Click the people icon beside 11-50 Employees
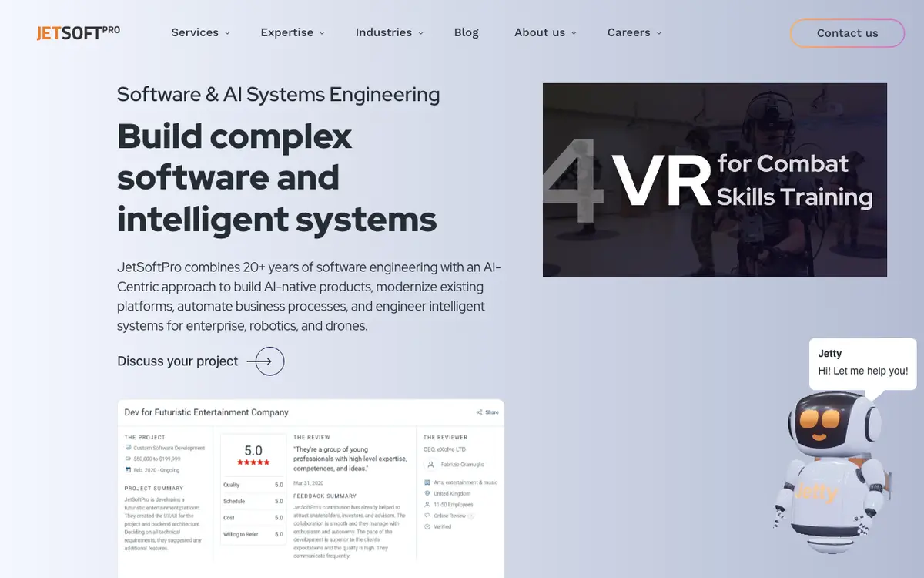Image resolution: width=924 pixels, height=578 pixels. click(x=427, y=504)
